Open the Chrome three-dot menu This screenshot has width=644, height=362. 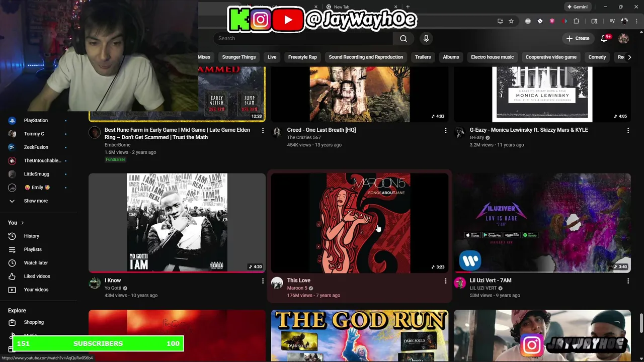[635, 21]
